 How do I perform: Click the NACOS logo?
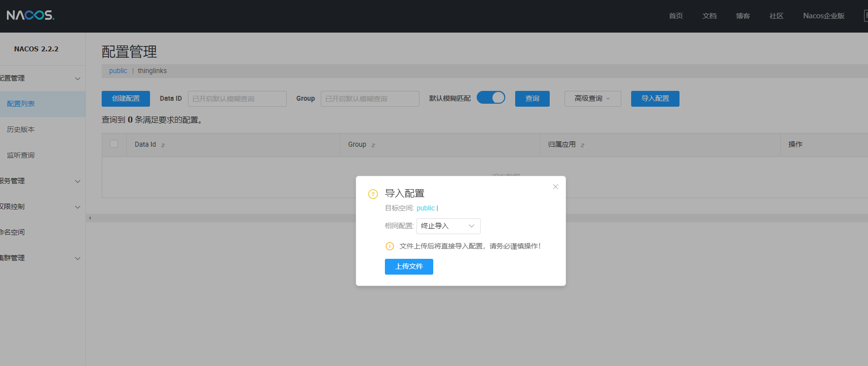pos(31,15)
